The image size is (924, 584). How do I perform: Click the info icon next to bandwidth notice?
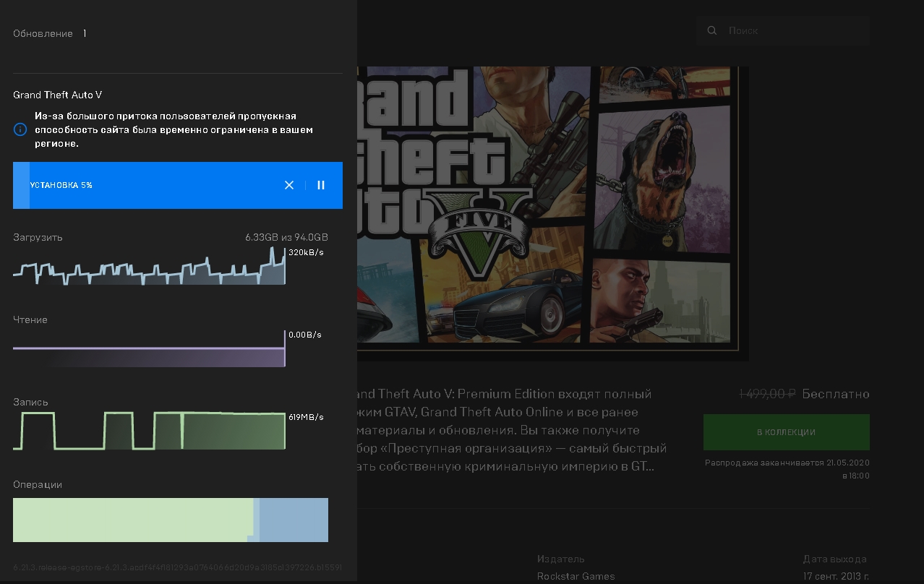click(x=20, y=129)
